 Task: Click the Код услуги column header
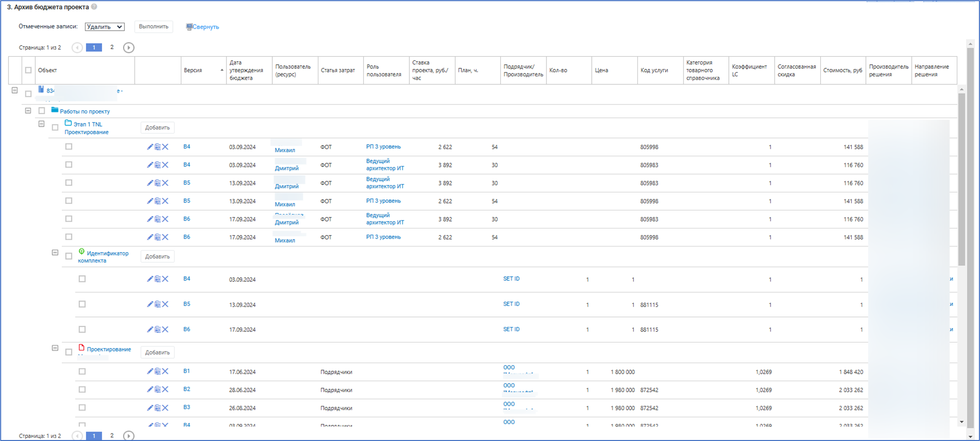tap(661, 70)
